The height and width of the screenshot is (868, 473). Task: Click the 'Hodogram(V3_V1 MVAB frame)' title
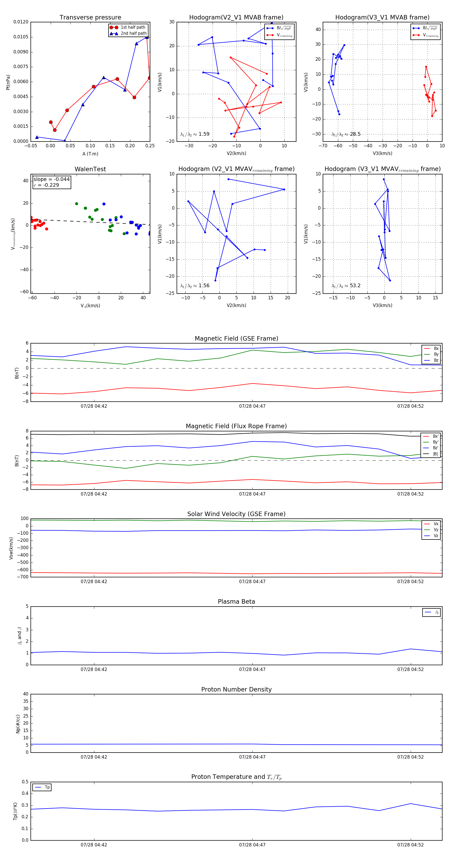382,17
